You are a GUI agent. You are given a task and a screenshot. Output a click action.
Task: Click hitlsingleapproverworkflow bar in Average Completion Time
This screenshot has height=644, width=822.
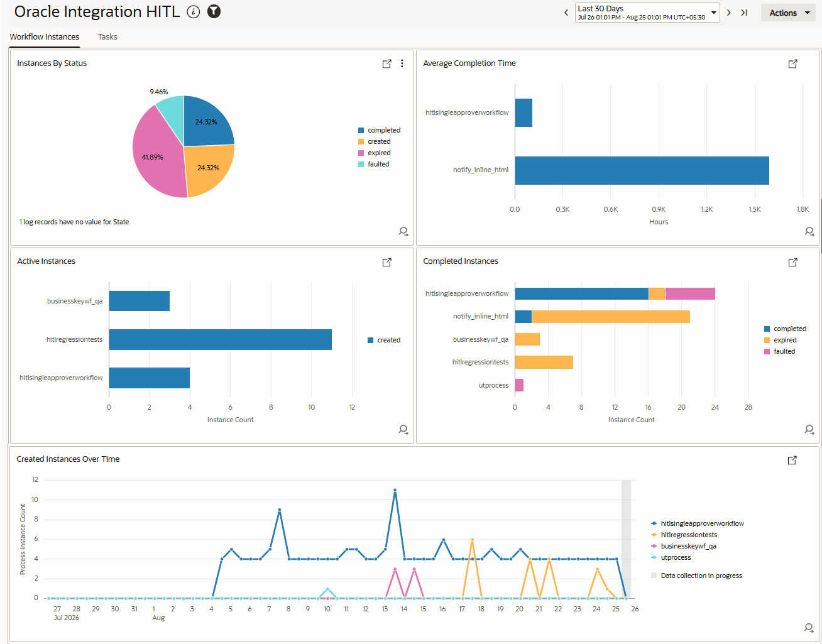pyautogui.click(x=523, y=112)
